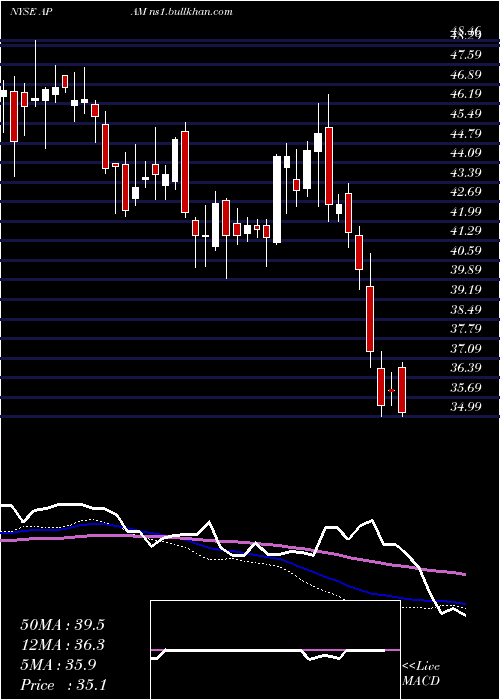Select the 37.79 price level label
Screen dimensions: 500x700
click(x=466, y=329)
